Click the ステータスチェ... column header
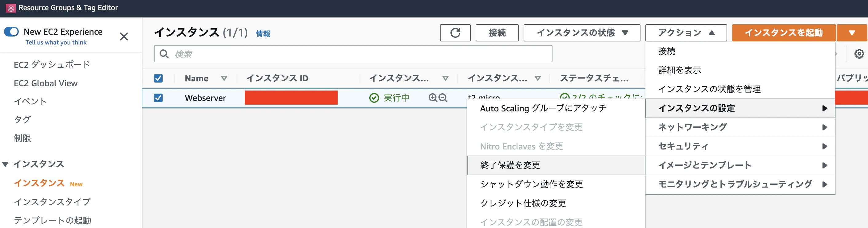Viewport: 868px width, 228px height. click(x=594, y=78)
